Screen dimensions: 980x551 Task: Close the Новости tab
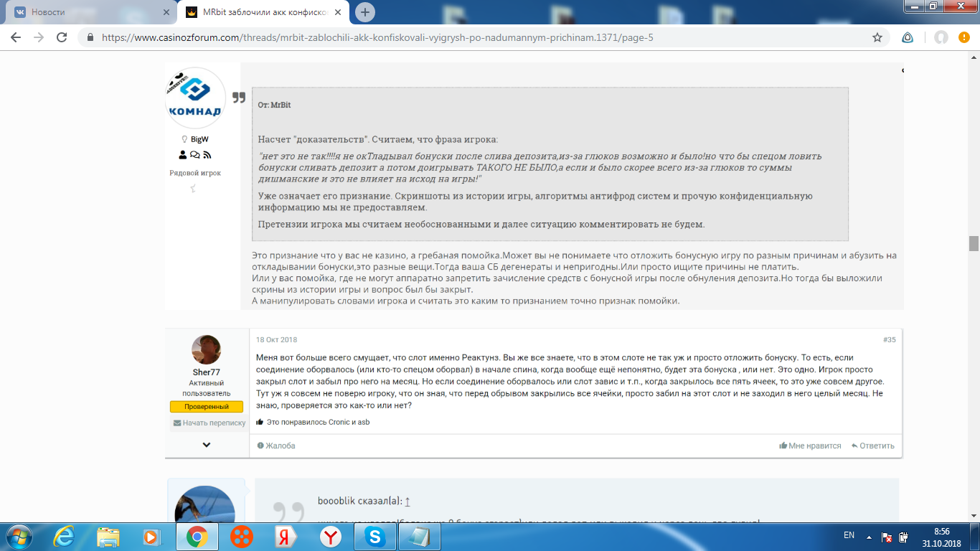[166, 12]
